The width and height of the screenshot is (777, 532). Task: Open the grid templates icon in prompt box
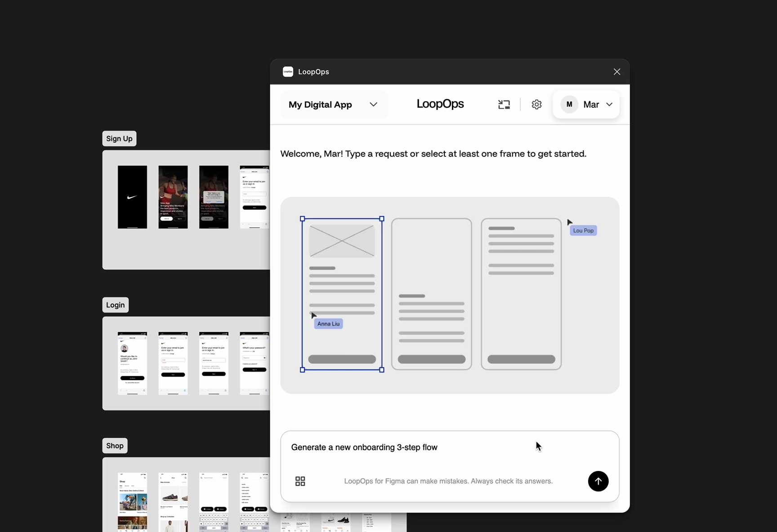(x=300, y=481)
